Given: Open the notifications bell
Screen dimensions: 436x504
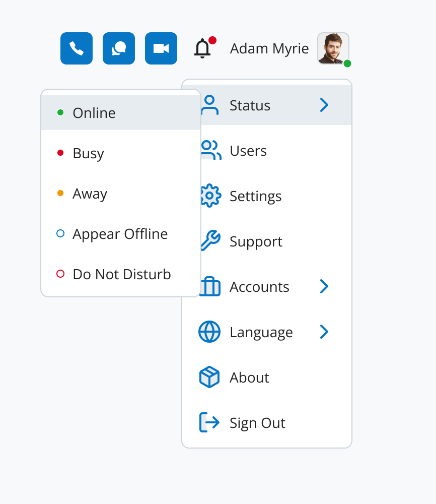Looking at the screenshot, I should (x=203, y=48).
